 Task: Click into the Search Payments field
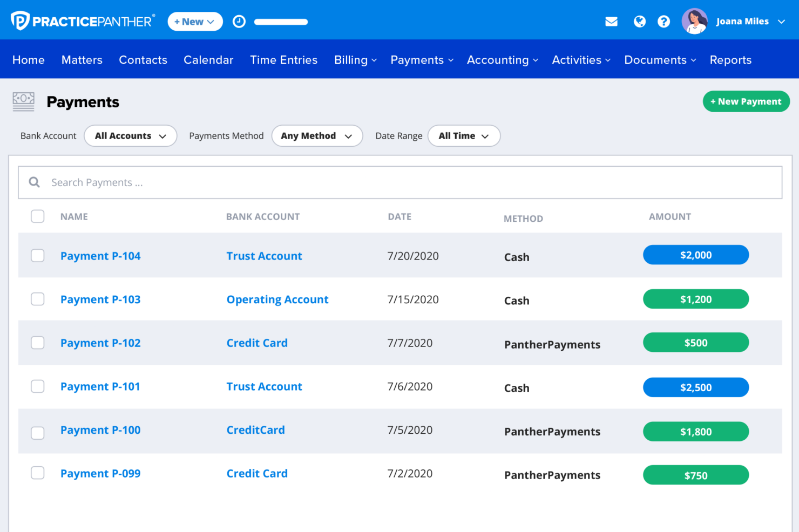click(x=400, y=182)
